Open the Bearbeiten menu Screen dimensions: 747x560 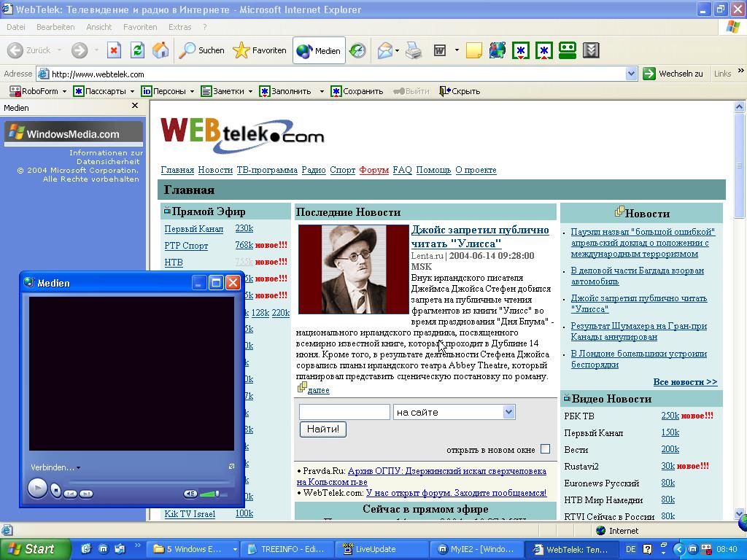coord(55,27)
